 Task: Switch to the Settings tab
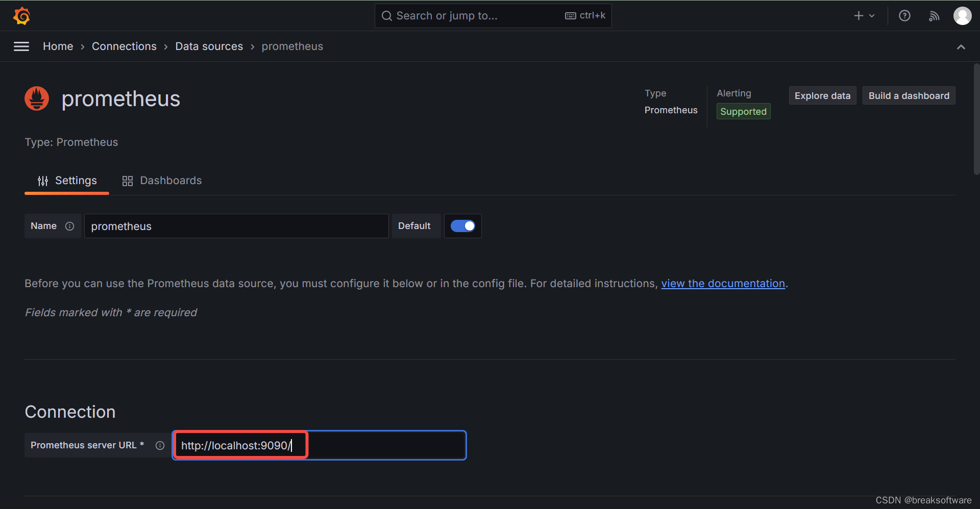[x=67, y=181]
